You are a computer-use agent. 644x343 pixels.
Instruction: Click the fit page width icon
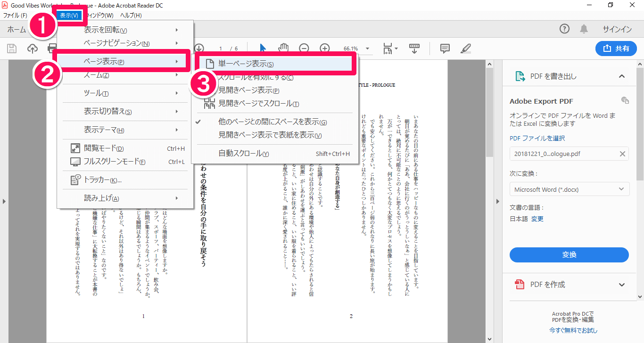[x=388, y=49]
